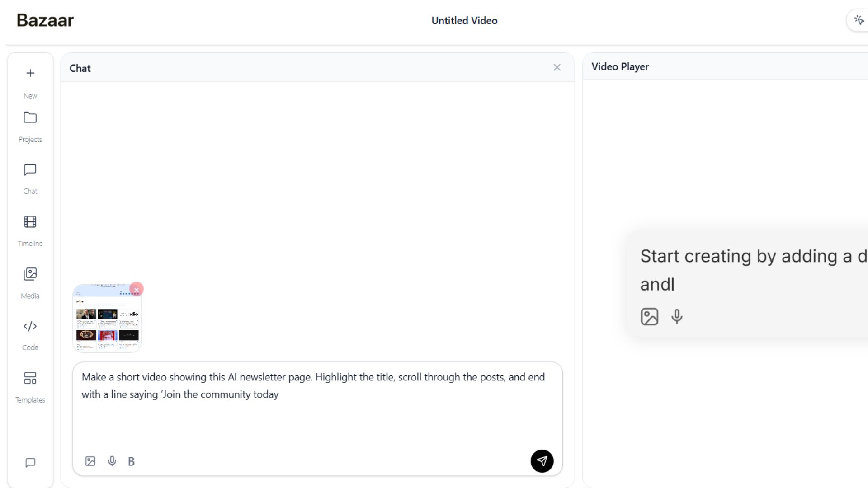Remove the attached screenshot thumbnail

(137, 289)
